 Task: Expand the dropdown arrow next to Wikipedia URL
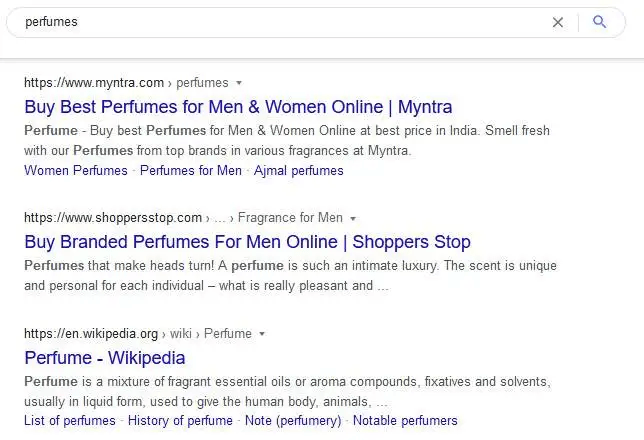[x=262, y=334]
